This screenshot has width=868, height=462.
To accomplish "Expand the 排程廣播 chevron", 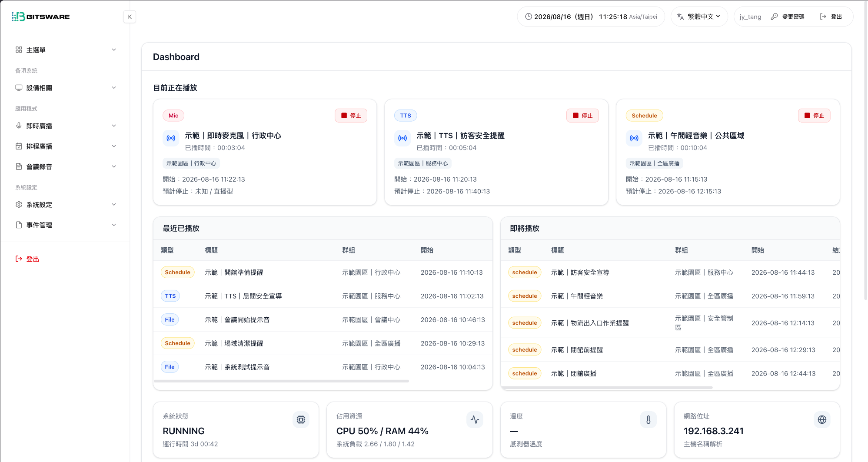I will point(114,146).
